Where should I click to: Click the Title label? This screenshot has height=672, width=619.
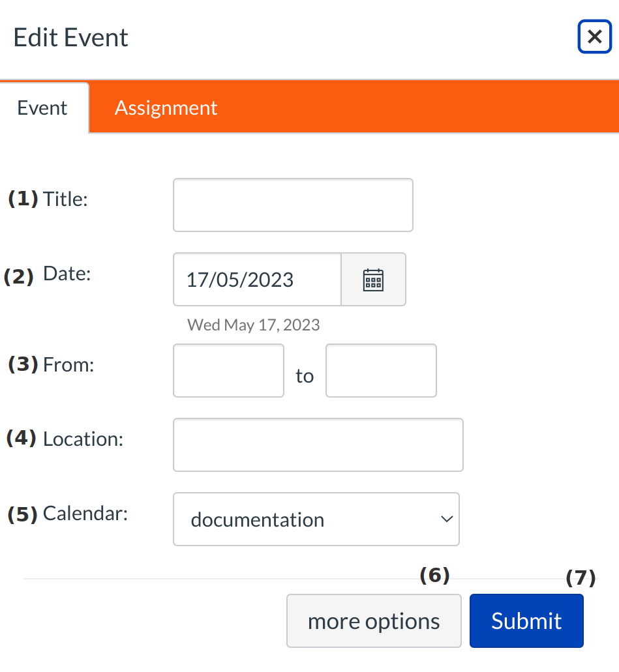point(65,199)
